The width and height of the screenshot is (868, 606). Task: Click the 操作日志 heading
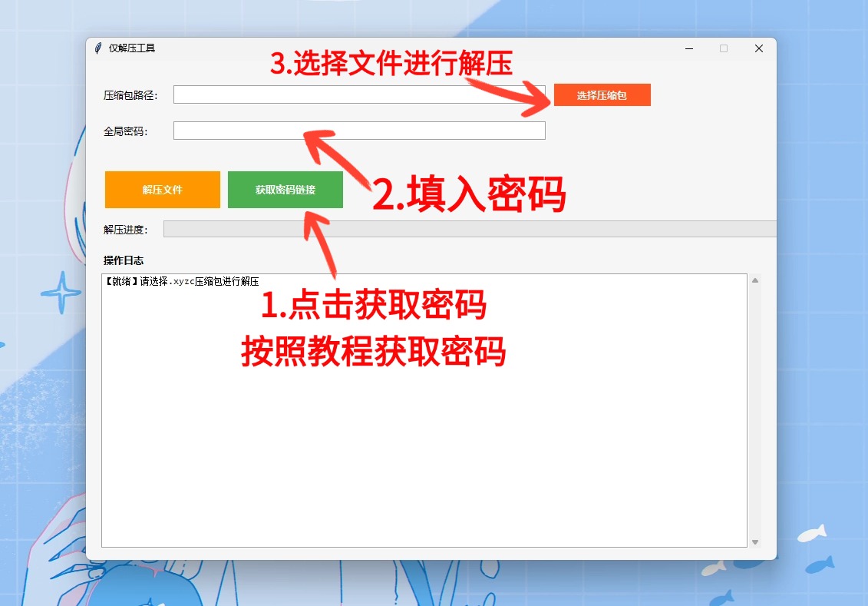[124, 260]
